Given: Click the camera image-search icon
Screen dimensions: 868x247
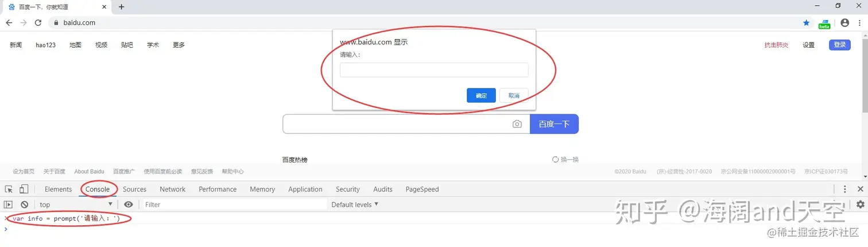Looking at the screenshot, I should point(517,124).
